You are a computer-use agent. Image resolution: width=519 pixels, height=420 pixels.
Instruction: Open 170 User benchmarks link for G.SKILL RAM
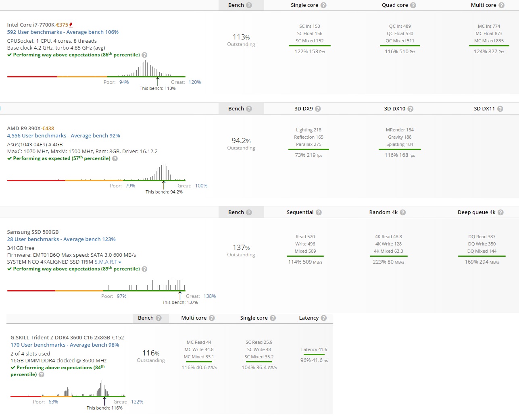[65, 345]
